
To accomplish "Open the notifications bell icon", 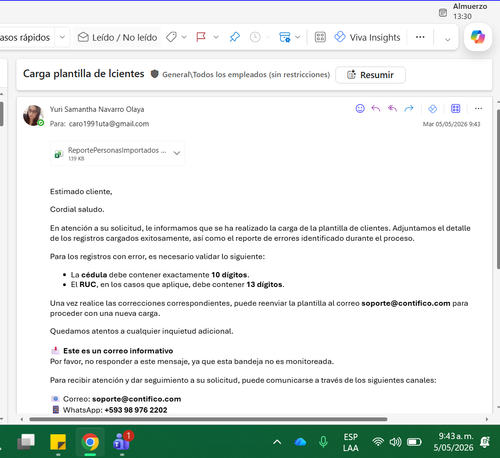I will click(x=485, y=442).
